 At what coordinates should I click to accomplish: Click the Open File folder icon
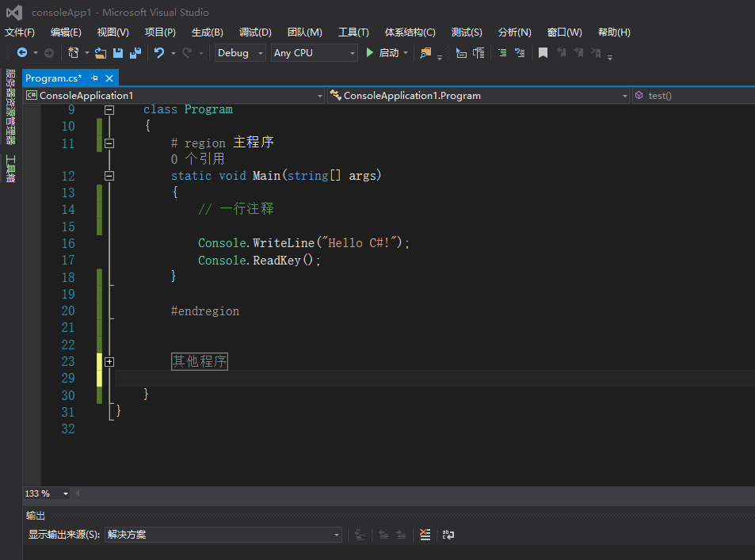point(101,52)
